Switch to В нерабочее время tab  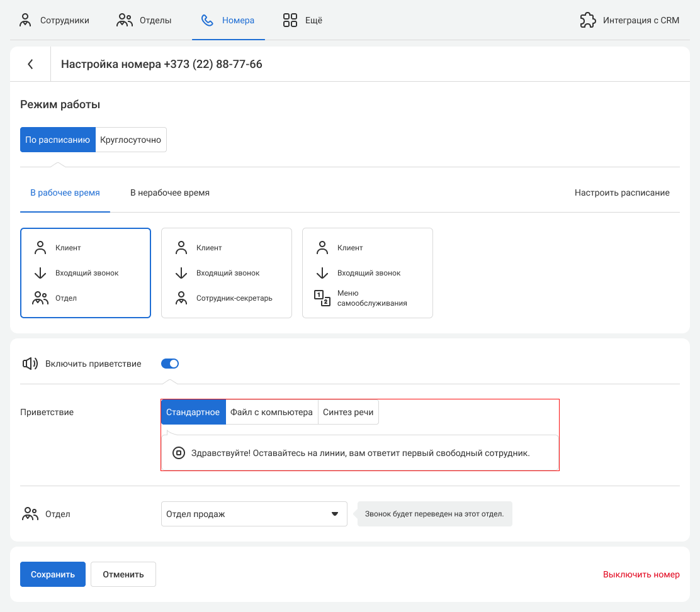pyautogui.click(x=170, y=193)
